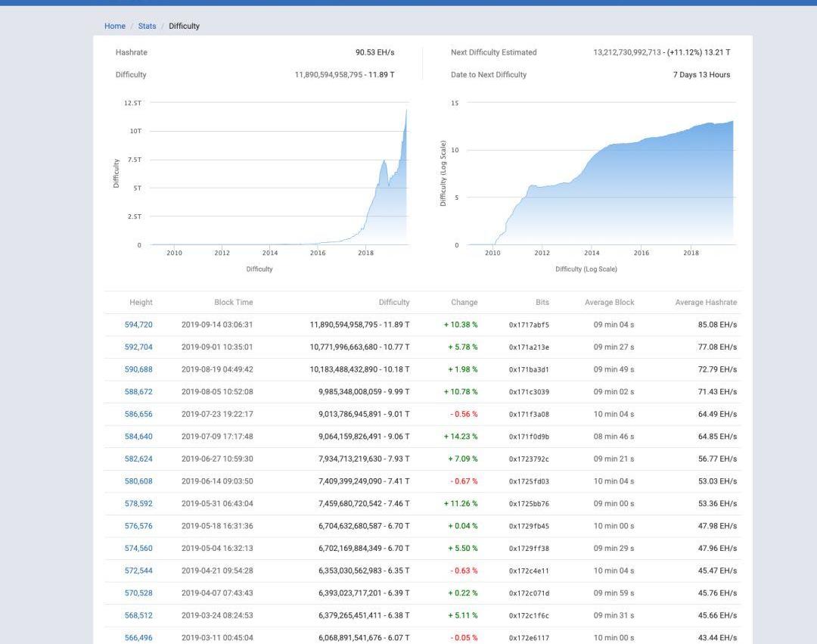Open block height 592,704
817x644 pixels.
tap(138, 347)
